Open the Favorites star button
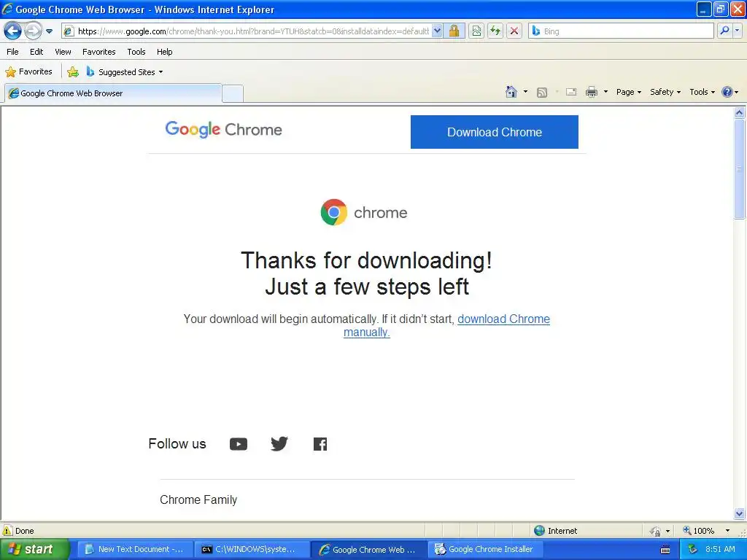This screenshot has height=560, width=747. tap(28, 72)
